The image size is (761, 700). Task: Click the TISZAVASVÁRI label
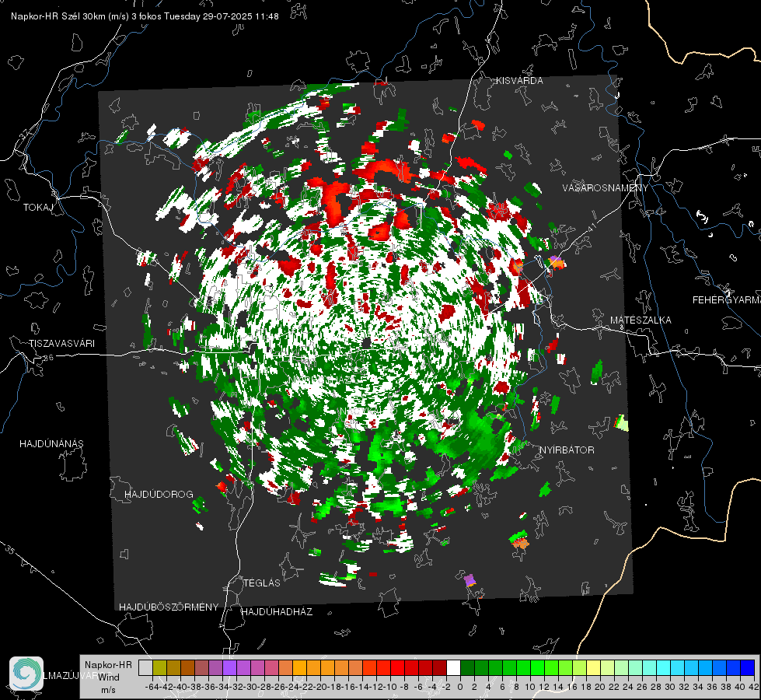tap(61, 344)
